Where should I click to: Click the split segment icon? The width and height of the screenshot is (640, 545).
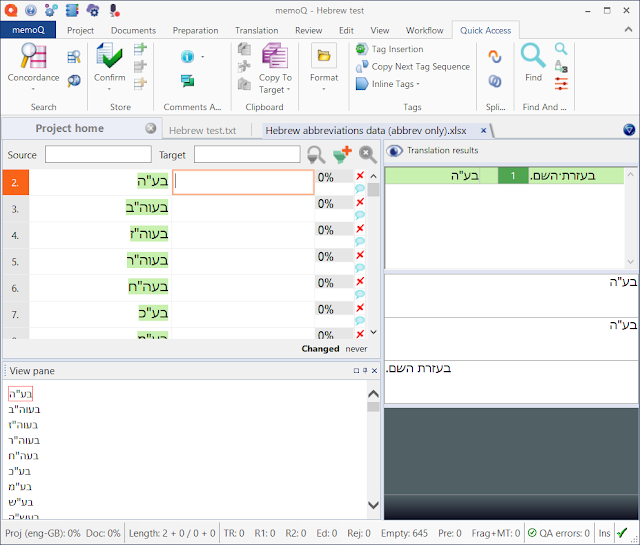(495, 56)
